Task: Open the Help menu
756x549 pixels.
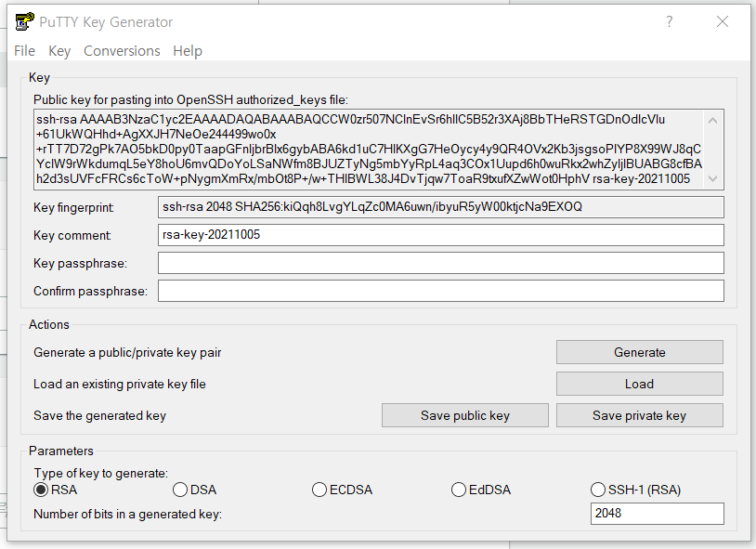Action: [188, 51]
